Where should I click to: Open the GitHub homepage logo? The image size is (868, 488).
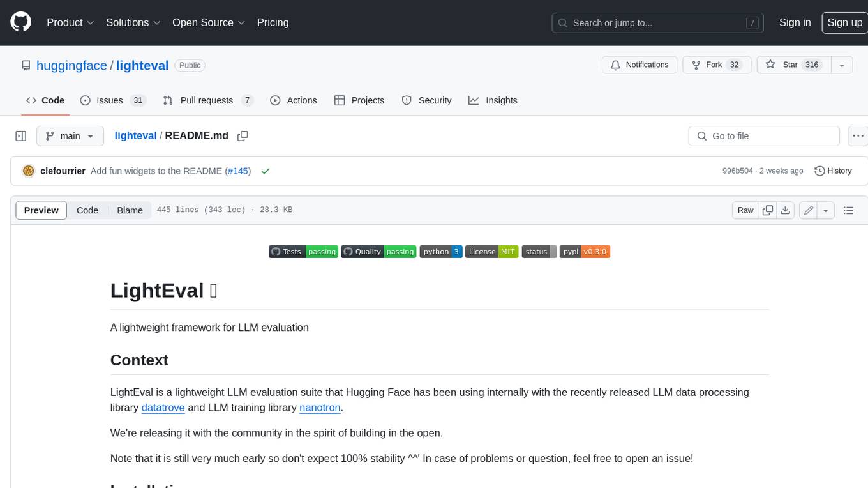tap(20, 22)
